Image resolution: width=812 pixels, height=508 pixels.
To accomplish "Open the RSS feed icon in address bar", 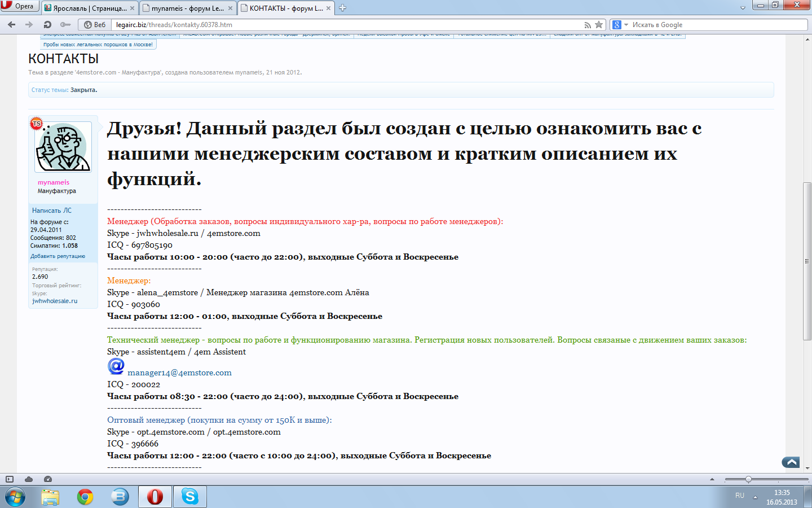I will click(x=588, y=25).
